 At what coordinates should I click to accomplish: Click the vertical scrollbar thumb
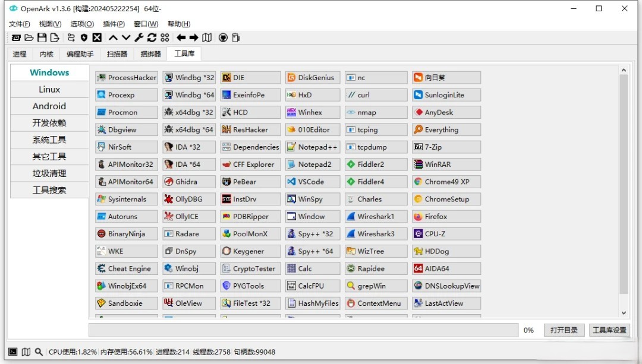pyautogui.click(x=624, y=184)
